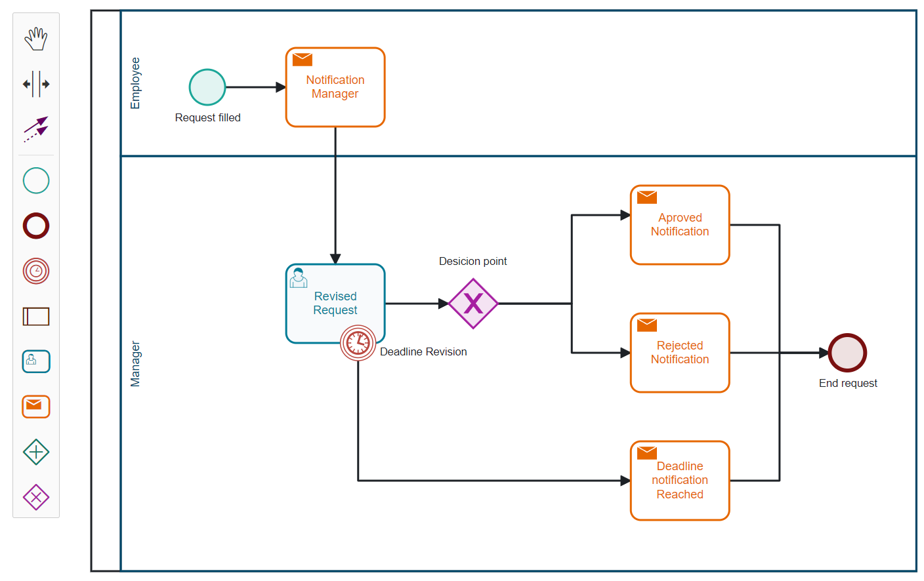Select the End request end event
Viewport: 924px width, 581px height.
point(847,353)
